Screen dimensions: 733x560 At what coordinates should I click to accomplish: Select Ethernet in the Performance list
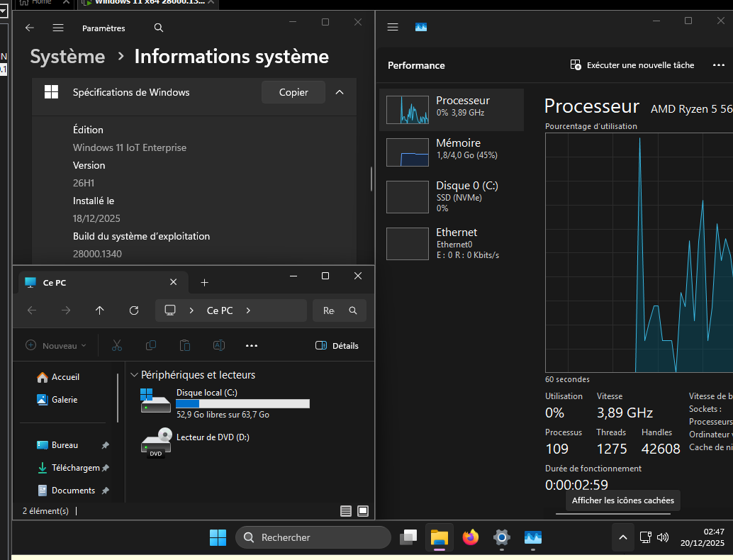452,243
